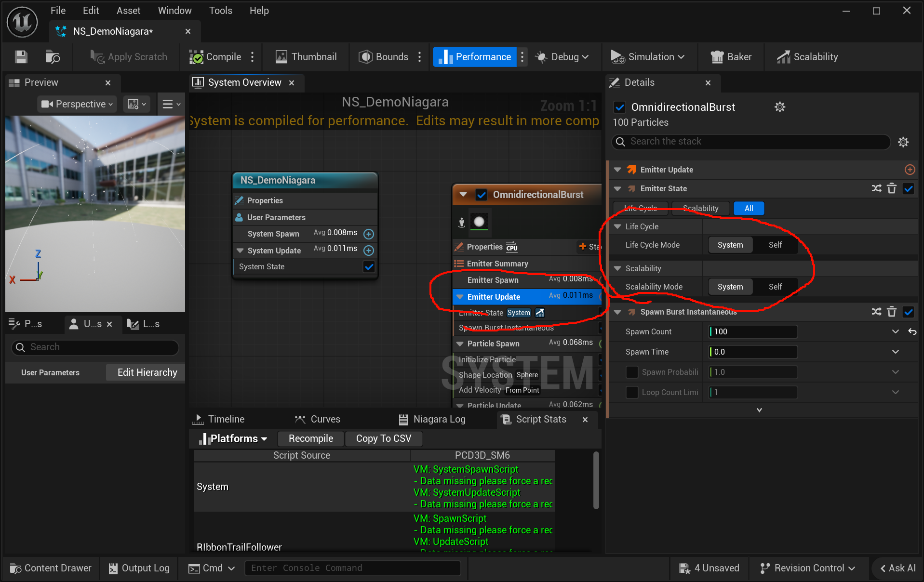Switch to the Timeline tab
Viewport: 924px width, 582px height.
[219, 419]
